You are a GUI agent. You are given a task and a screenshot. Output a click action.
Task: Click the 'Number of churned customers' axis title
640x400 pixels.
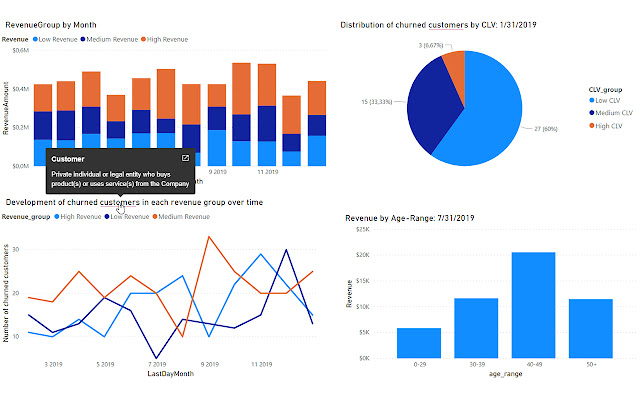6,293
